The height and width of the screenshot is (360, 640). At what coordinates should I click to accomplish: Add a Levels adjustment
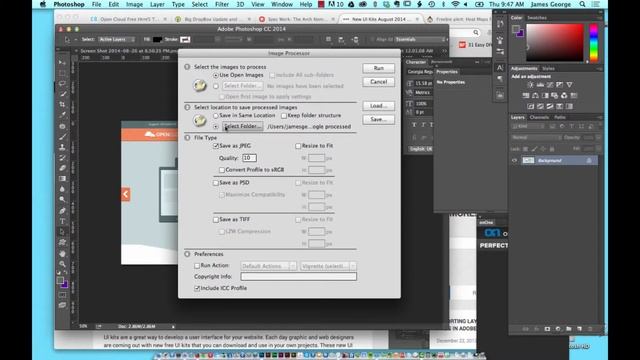[x=540, y=85]
